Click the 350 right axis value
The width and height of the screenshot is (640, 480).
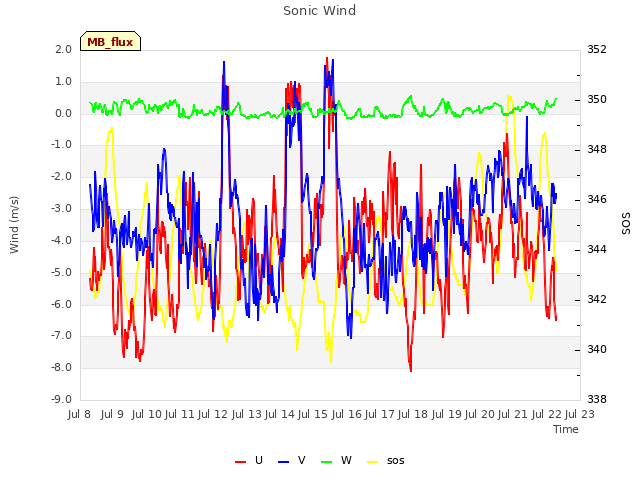point(597,100)
